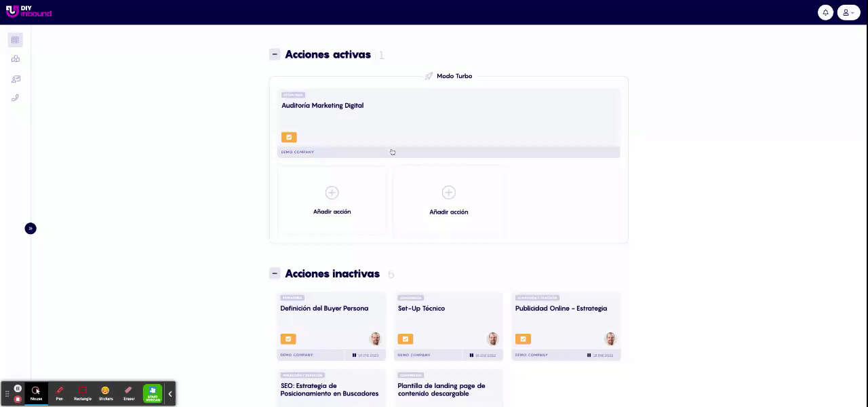Click checklist icon on Set-Up Técnico card
Viewport: 868px width, 407px height.
point(406,339)
